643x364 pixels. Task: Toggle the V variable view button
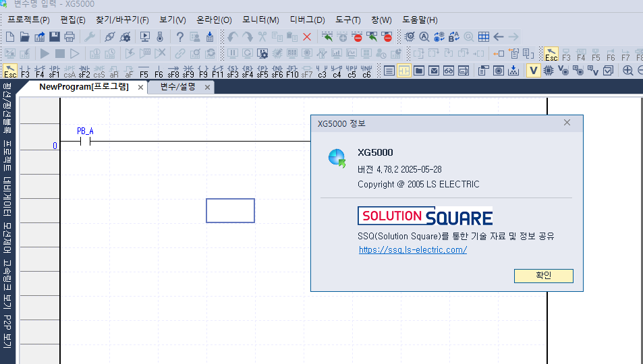coord(533,71)
